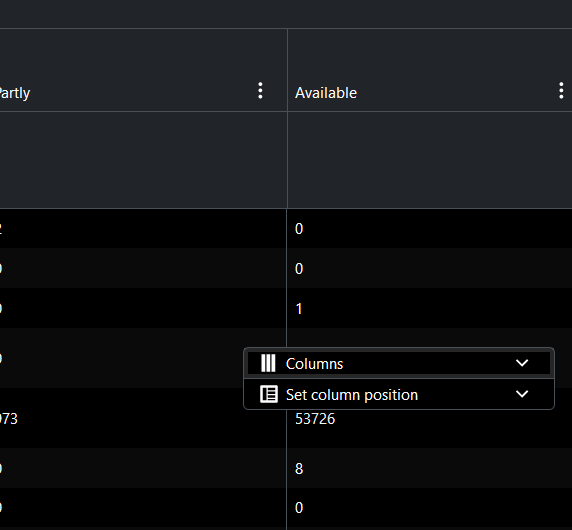
Task: Choose Set column position menu entry
Action: click(399, 394)
